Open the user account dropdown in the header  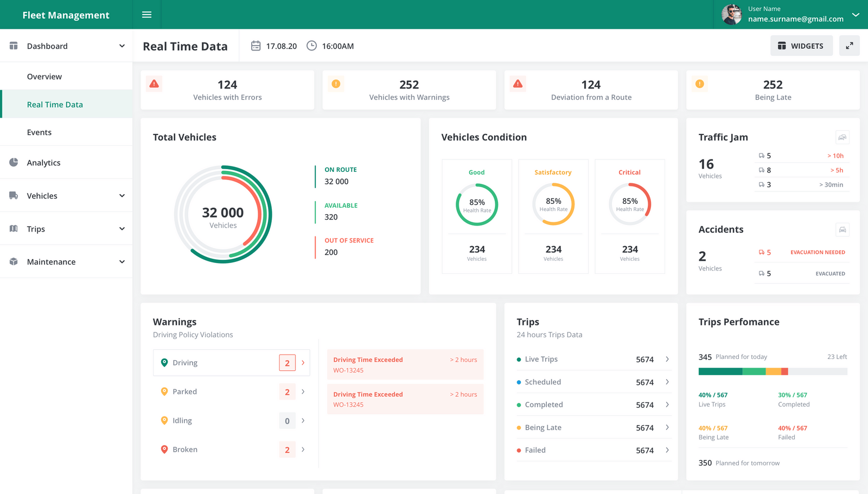856,15
